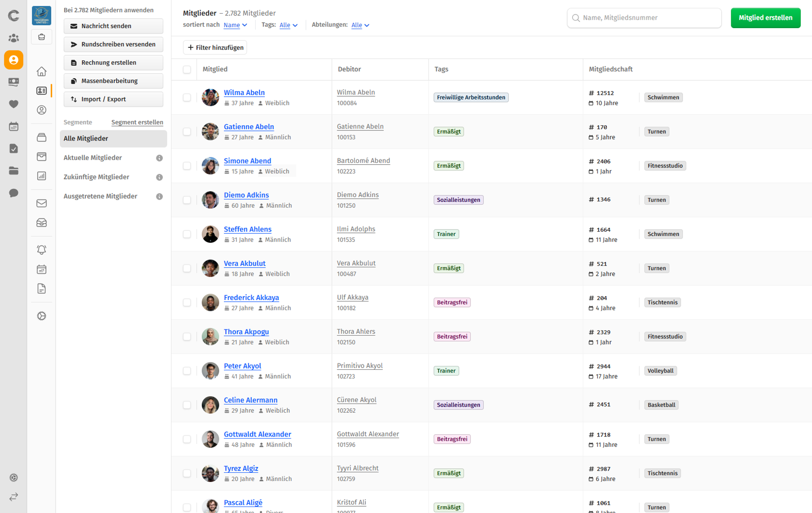Open the envelope mail icon in sidebar
This screenshot has height=513, width=812.
click(41, 203)
